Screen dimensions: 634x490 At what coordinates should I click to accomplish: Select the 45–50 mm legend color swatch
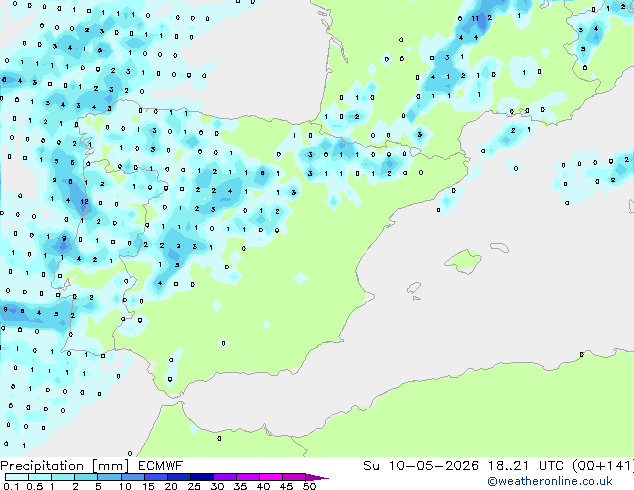tap(294, 477)
